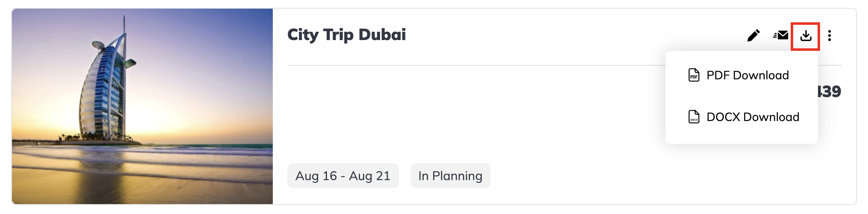Click the Aug 21 end date text
This screenshot has height=214, width=868.
[x=370, y=176]
